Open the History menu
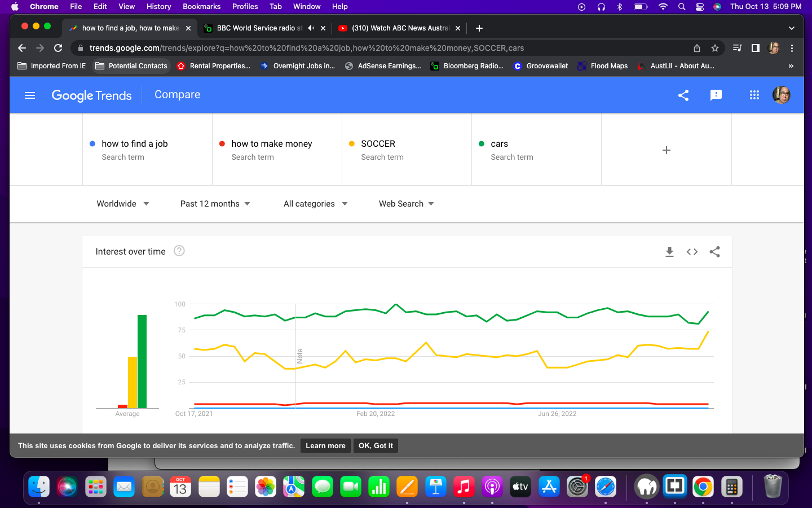Viewport: 812px width, 508px height. [158, 7]
